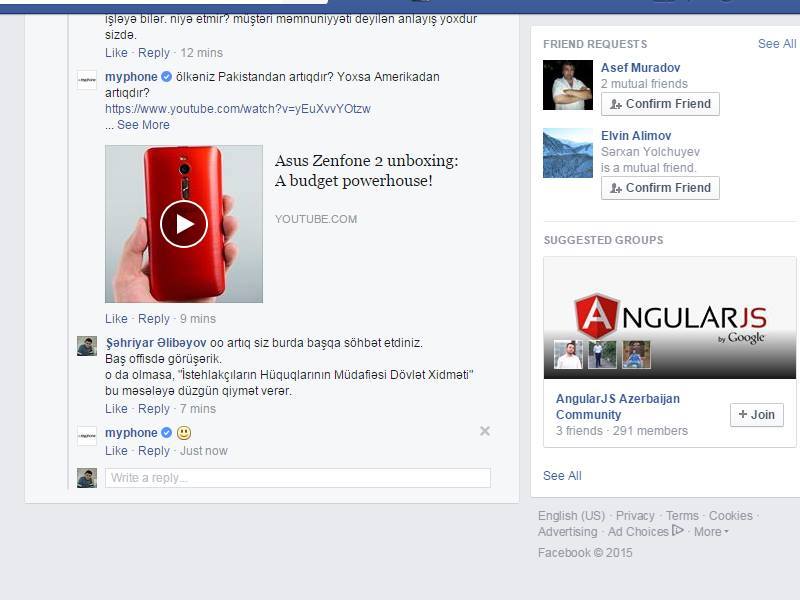Click the third member photo on AngularJS cover
This screenshot has width=800, height=600.
pos(637,355)
